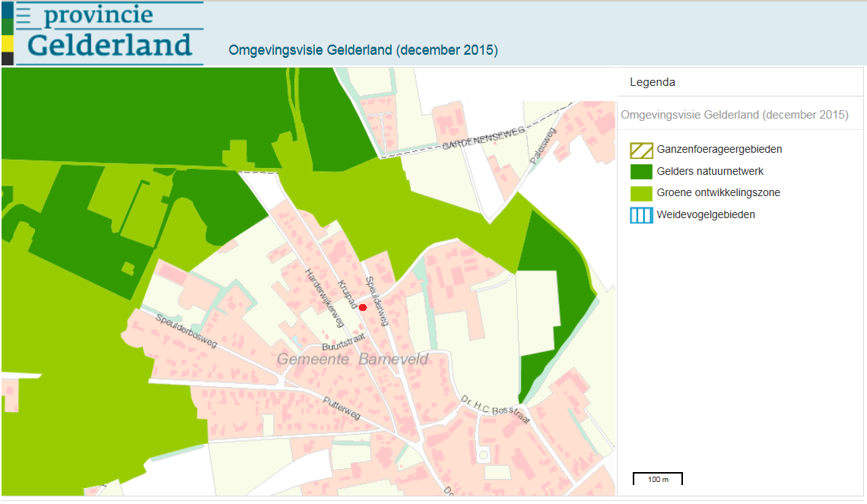This screenshot has height=504, width=867.
Task: Select the red location marker on the map
Action: click(x=363, y=307)
